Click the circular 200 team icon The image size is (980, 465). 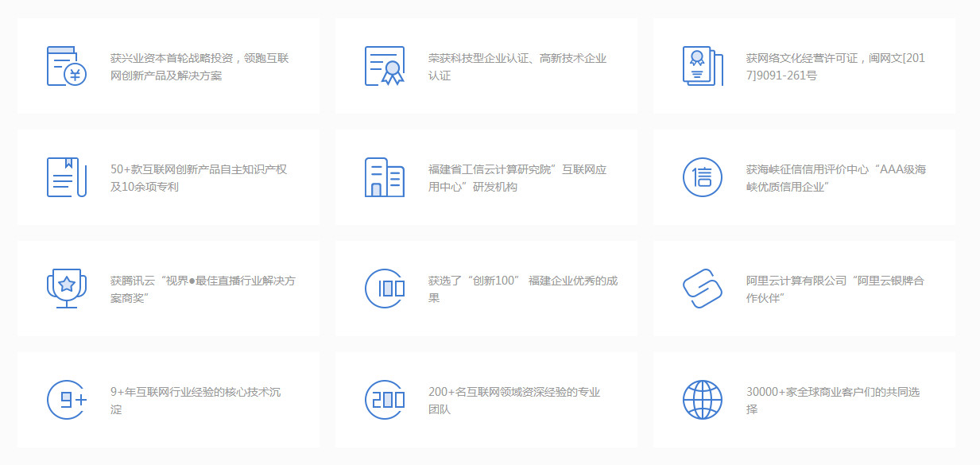pyautogui.click(x=385, y=400)
